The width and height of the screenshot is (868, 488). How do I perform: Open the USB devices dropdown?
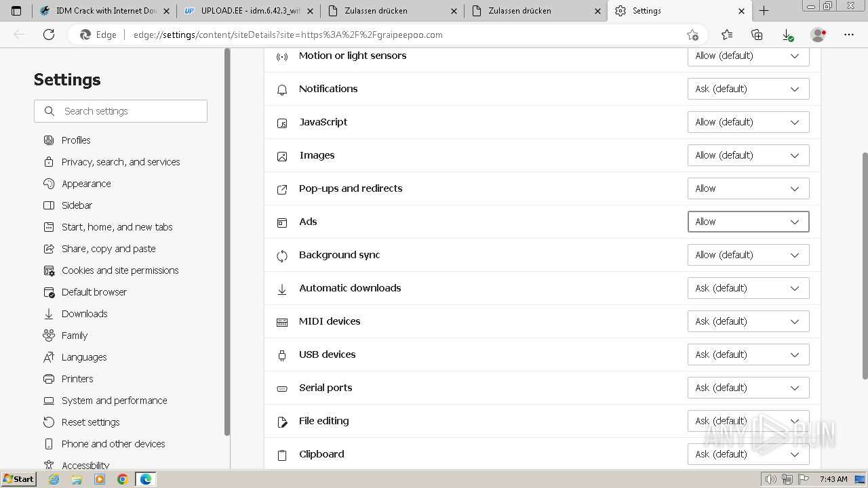tap(749, 354)
